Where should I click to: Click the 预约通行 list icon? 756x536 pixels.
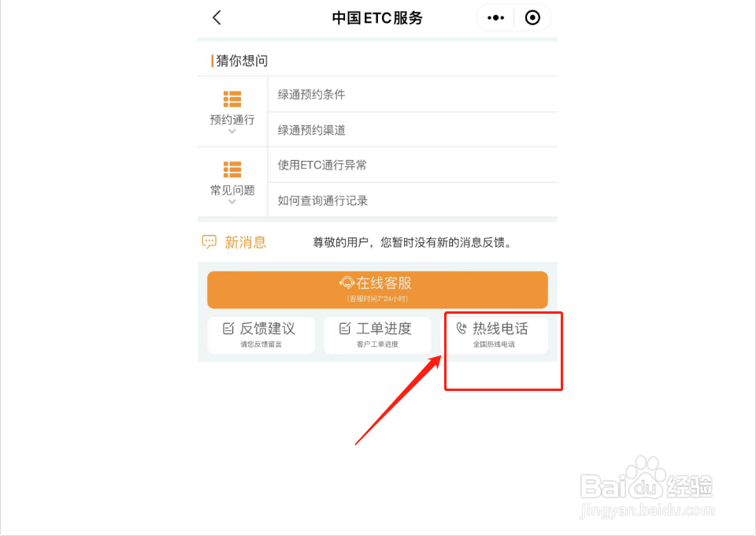(x=232, y=99)
